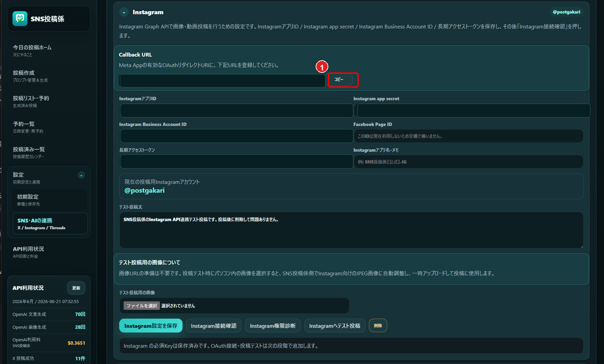The image size is (604, 364).
Task: Copy the Callback URL with コピー button
Action: 340,80
